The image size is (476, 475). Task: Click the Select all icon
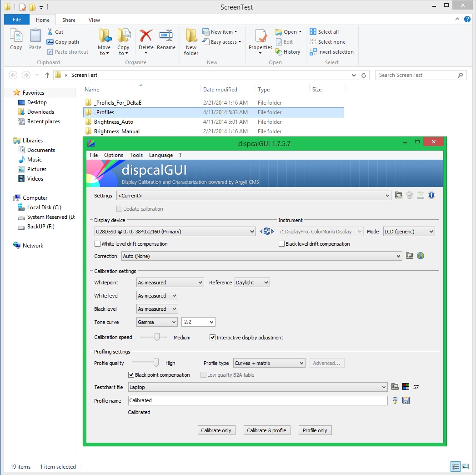(x=313, y=31)
